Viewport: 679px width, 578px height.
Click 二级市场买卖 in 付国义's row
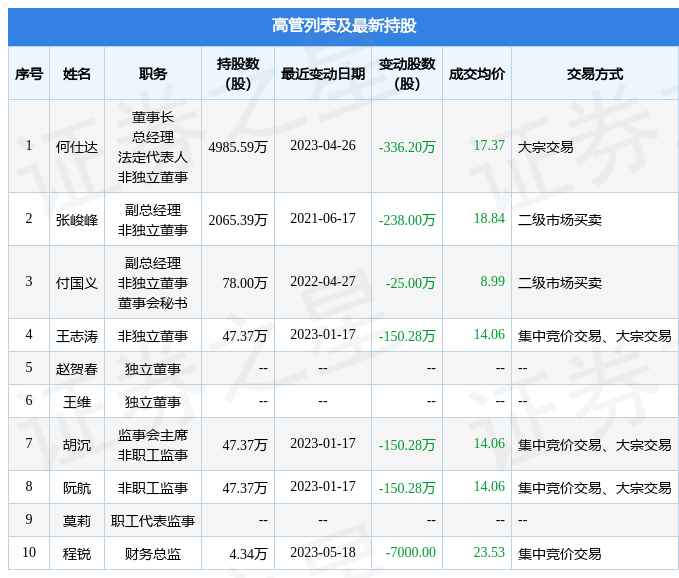pyautogui.click(x=560, y=283)
